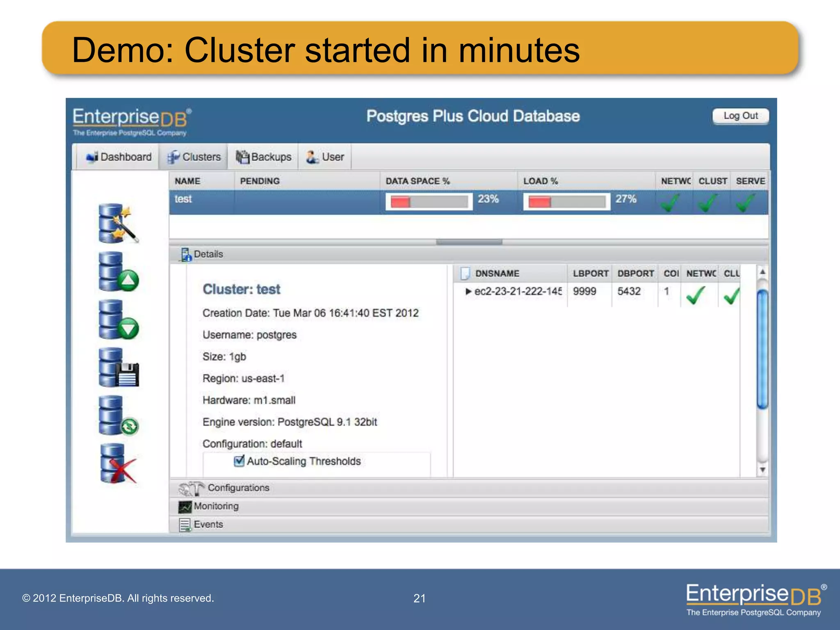The width and height of the screenshot is (840, 630).
Task: Collapse the Details section header
Action: coord(468,254)
